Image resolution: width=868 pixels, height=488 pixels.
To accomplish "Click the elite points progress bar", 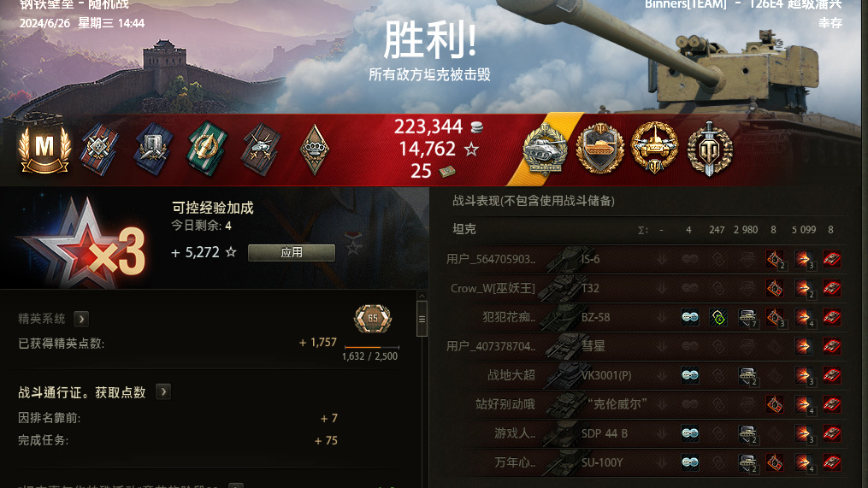I will pos(371,348).
